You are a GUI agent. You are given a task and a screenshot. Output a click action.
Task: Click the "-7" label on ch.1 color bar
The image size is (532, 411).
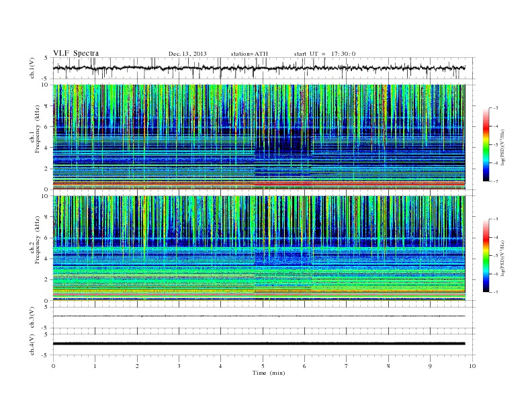coord(495,181)
